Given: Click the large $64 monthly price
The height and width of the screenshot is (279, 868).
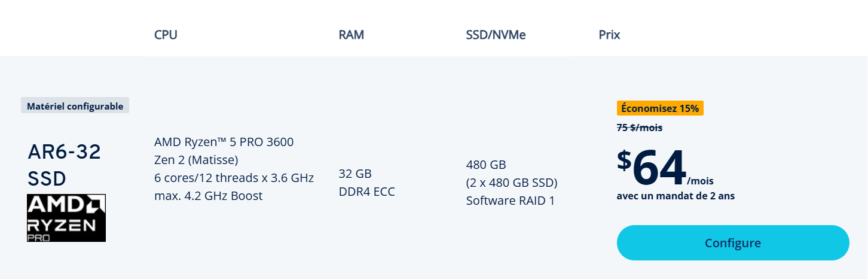Looking at the screenshot, I should [x=652, y=168].
